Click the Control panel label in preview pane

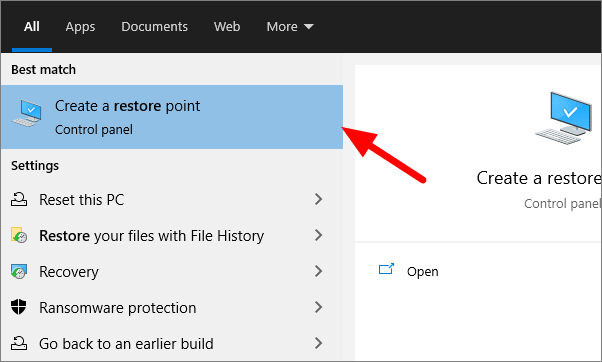(562, 203)
